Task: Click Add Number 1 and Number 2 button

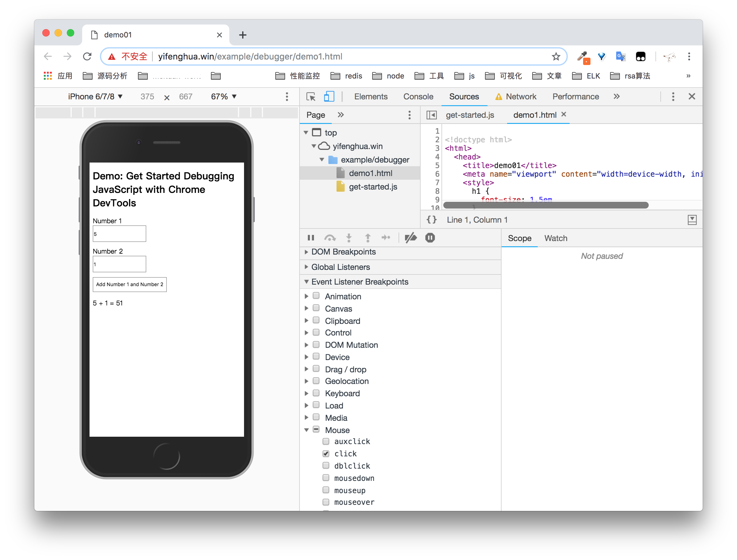Action: click(x=130, y=285)
